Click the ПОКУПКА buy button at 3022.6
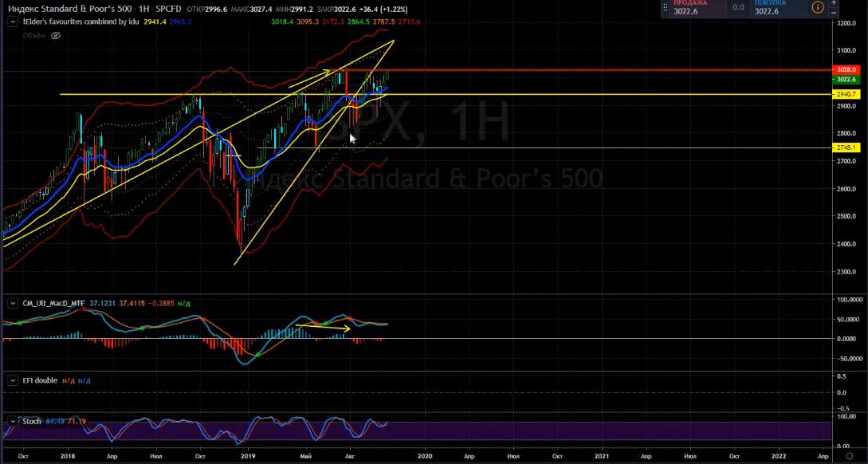868x464 pixels. (x=778, y=8)
